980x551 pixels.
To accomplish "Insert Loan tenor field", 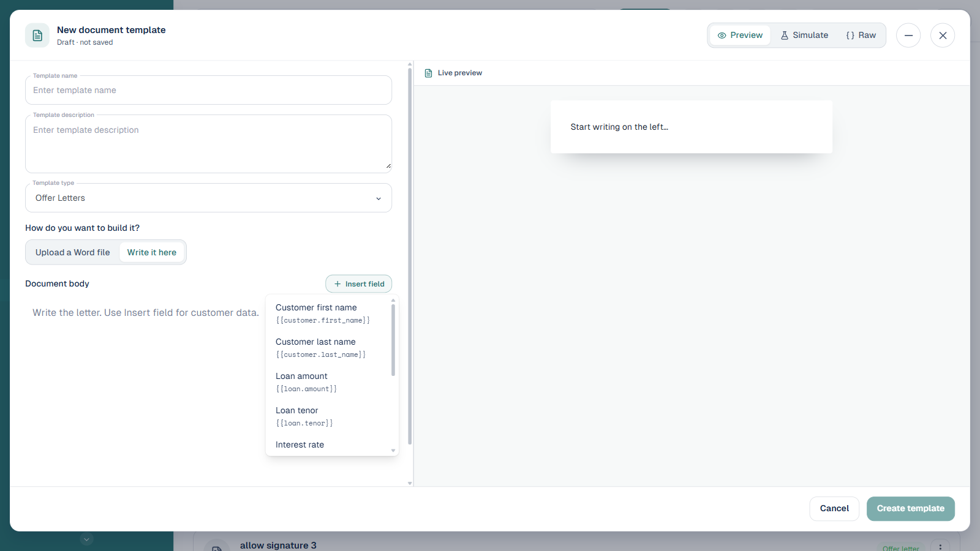I will pos(328,416).
